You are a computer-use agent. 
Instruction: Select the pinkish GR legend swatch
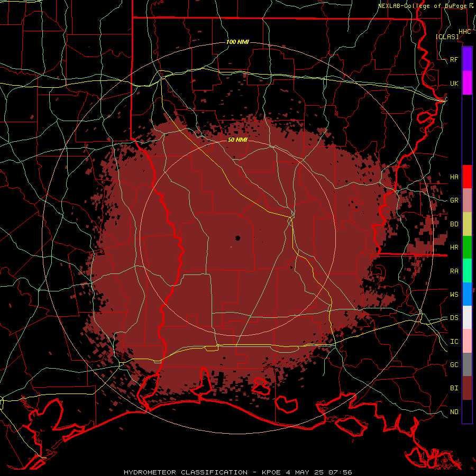point(467,200)
